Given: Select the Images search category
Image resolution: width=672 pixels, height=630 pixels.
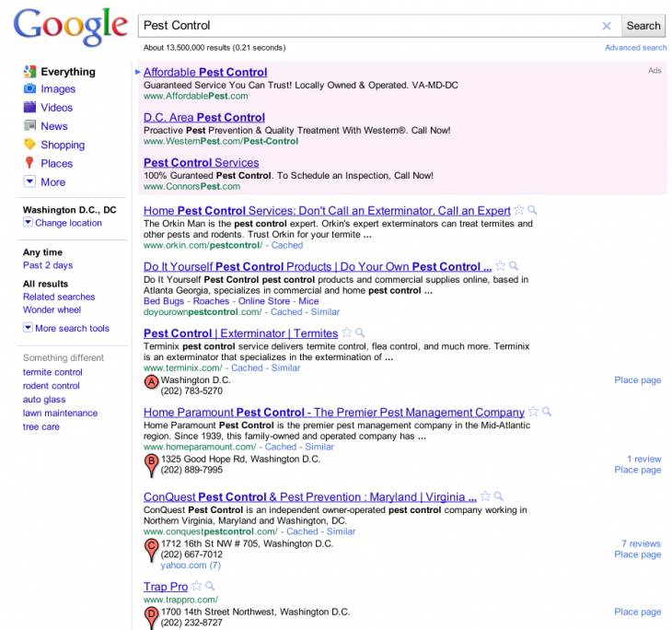Looking at the screenshot, I should click(58, 89).
